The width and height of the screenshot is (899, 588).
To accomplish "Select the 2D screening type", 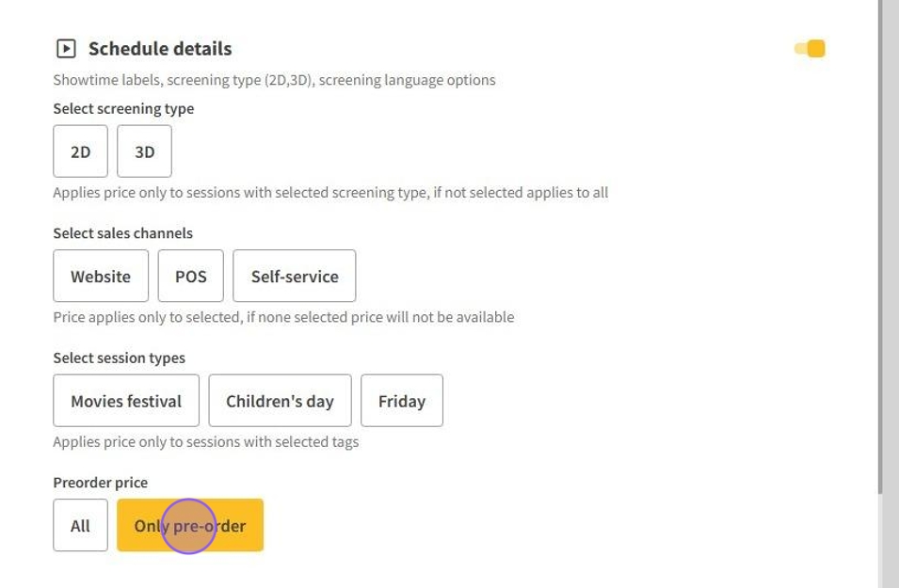I will coord(81,151).
